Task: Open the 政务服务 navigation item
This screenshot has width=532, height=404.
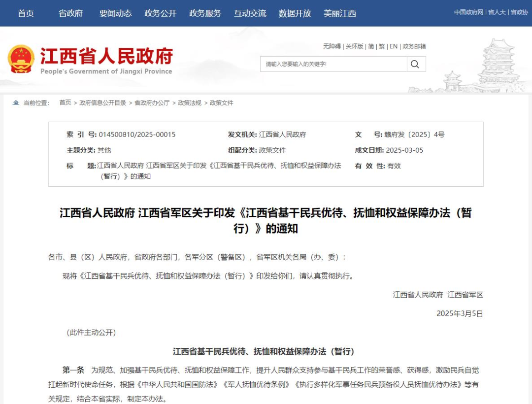Action: point(205,13)
